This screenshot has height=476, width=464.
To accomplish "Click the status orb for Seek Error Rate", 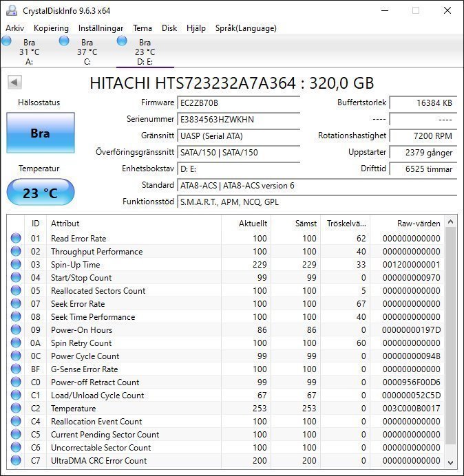I will [x=16, y=303].
